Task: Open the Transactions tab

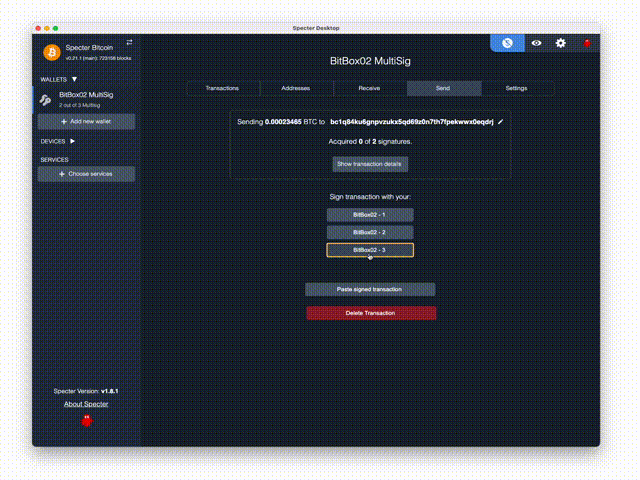Action: (222, 88)
